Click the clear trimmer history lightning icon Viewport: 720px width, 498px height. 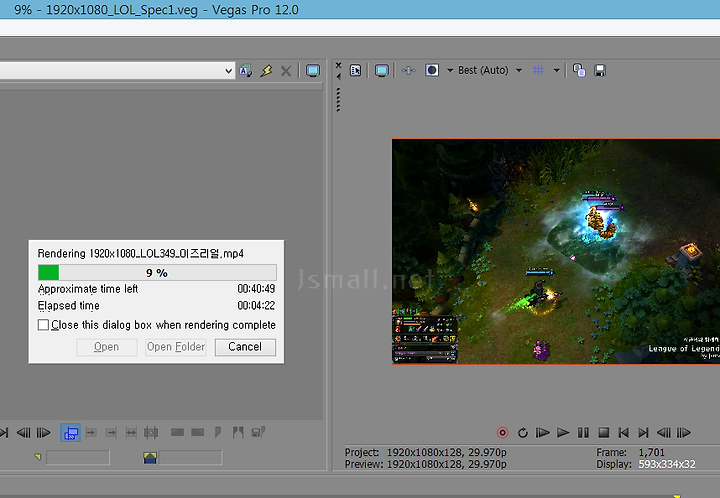[x=266, y=71]
